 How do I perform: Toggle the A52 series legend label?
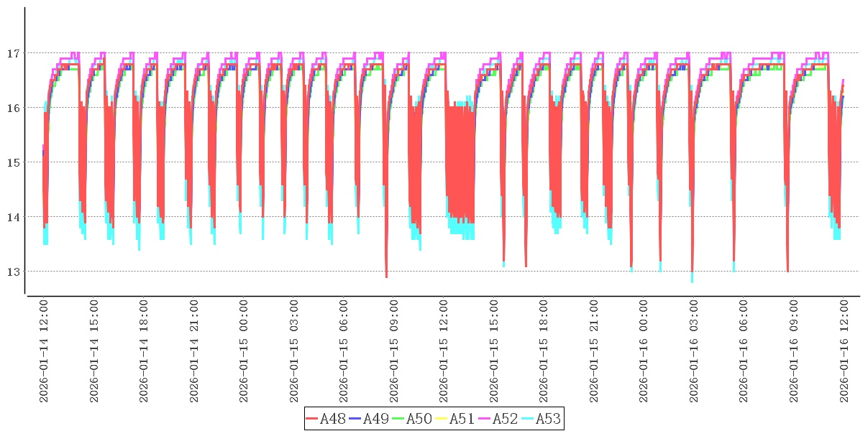[x=505, y=419]
